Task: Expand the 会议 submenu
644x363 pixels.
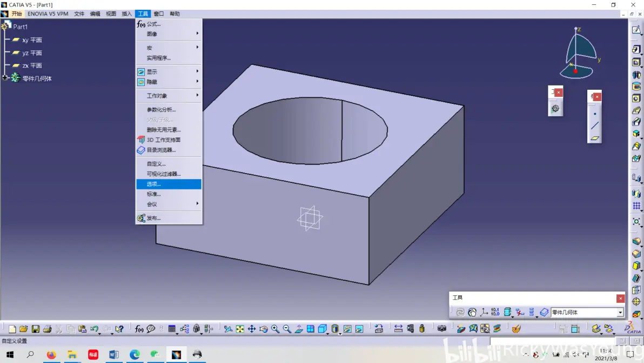Action: tap(169, 204)
